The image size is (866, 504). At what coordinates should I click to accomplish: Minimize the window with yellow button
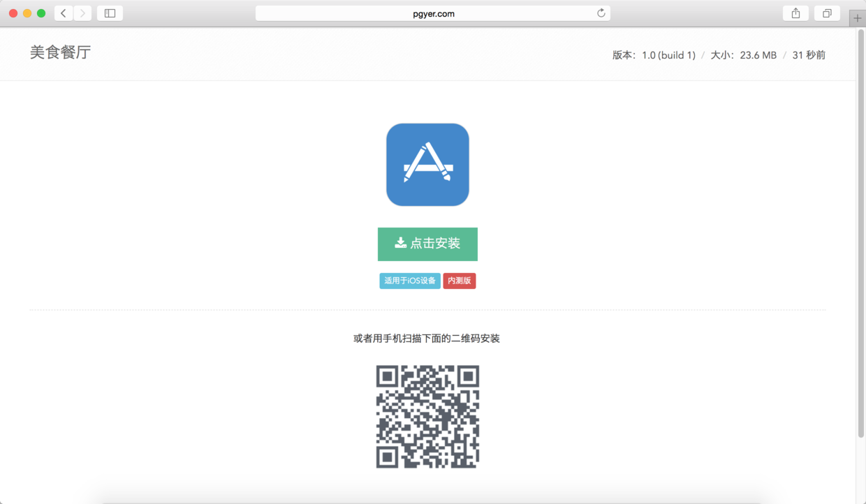[27, 13]
